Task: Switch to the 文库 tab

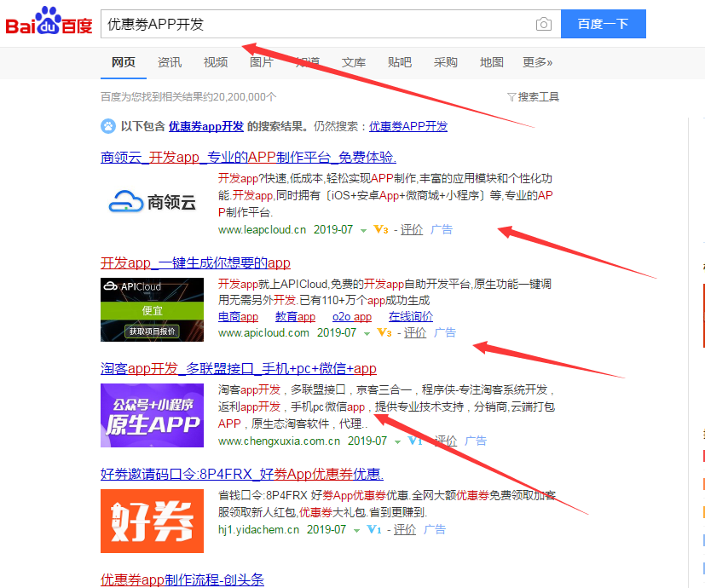Action: (x=354, y=62)
